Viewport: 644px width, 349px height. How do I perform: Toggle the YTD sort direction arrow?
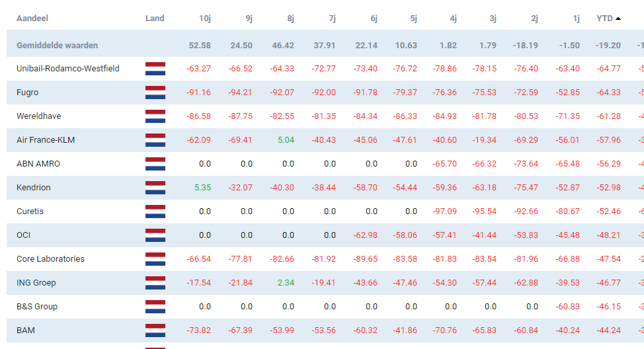618,19
